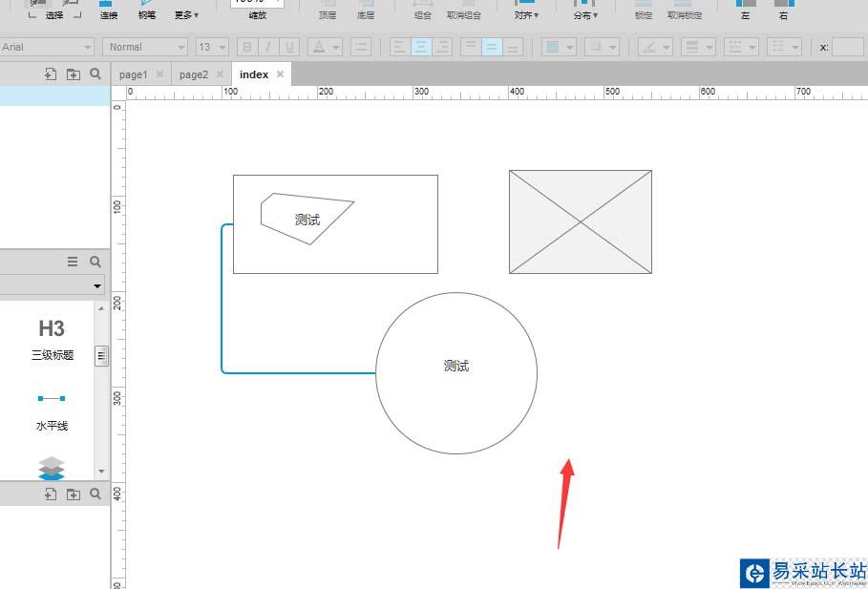The image size is (868, 589).
Task: Select the image placeholder widget on canvas
Action: tap(581, 221)
